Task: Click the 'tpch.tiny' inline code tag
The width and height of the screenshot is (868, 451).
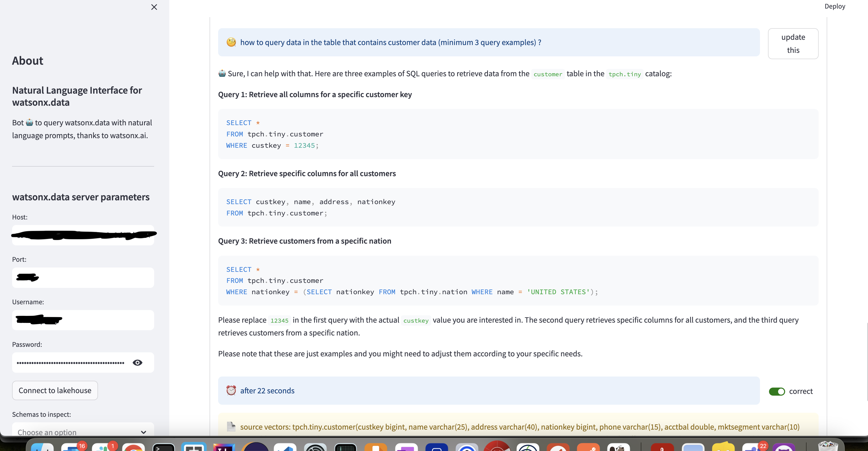Action: coord(624,74)
